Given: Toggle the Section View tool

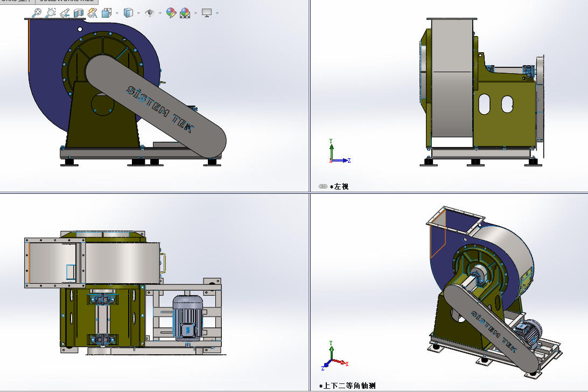Looking at the screenshot, I should pos(79,13).
